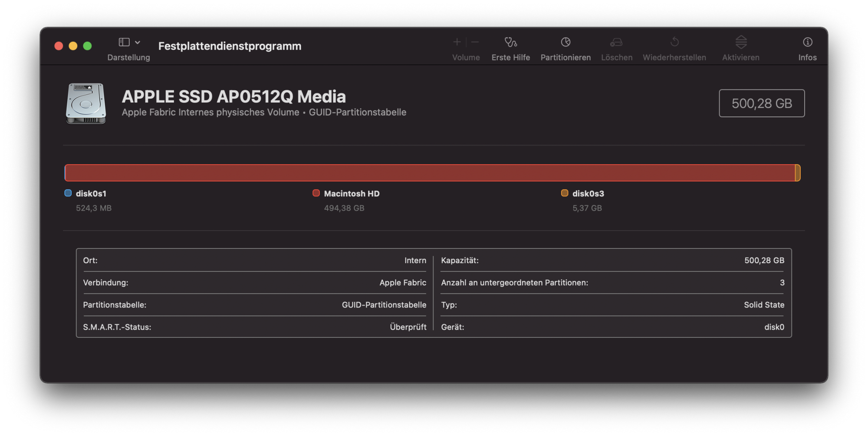Open the Partitionieren pie chart tool

click(566, 42)
